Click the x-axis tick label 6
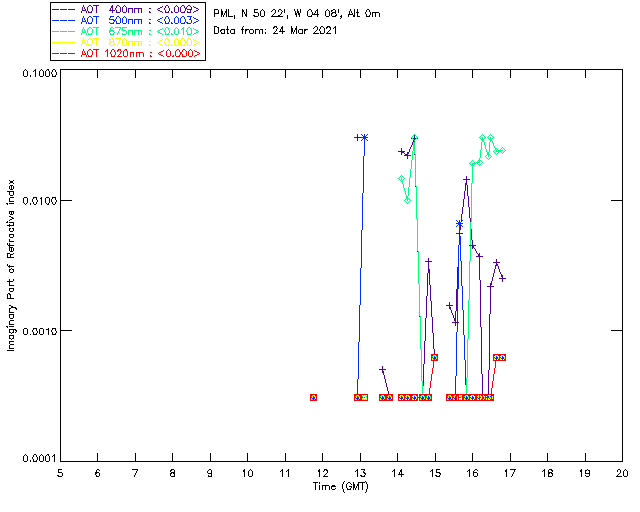 point(98,473)
